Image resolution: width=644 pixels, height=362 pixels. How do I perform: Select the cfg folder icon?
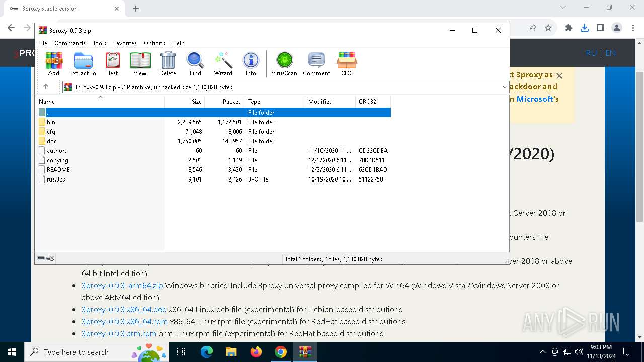(x=42, y=132)
